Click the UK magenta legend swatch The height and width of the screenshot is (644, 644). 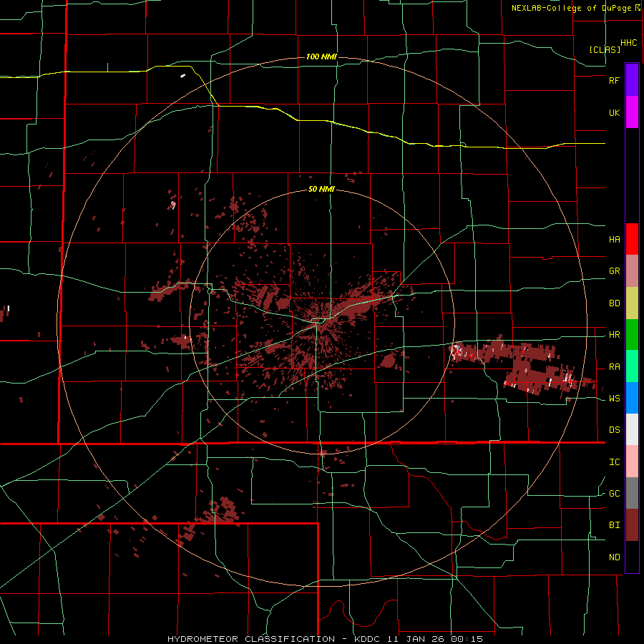[632, 112]
